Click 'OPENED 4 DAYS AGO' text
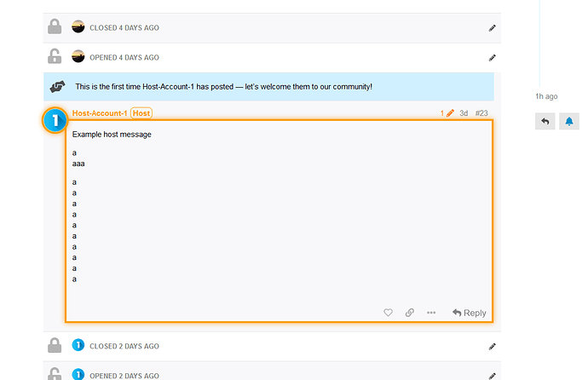This screenshot has height=380, width=588. [124, 57]
